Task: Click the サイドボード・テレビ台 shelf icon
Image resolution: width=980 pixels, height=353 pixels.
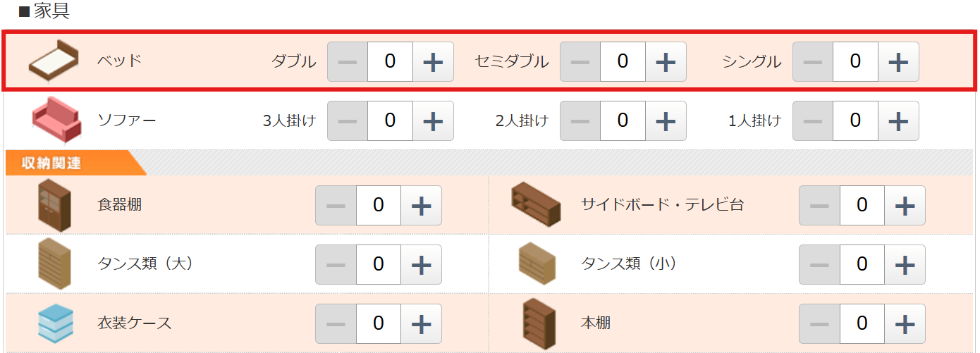Action: click(536, 205)
